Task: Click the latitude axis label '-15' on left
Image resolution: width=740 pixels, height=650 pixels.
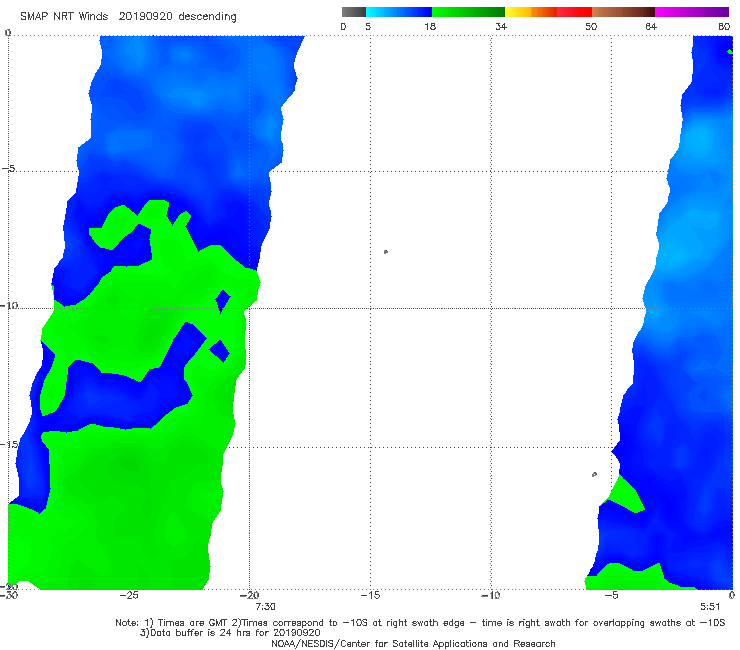Action: pyautogui.click(x=9, y=444)
